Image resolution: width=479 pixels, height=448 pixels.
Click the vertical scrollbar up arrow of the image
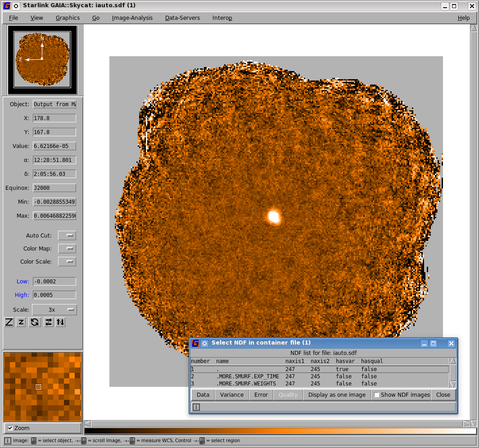(474, 28)
